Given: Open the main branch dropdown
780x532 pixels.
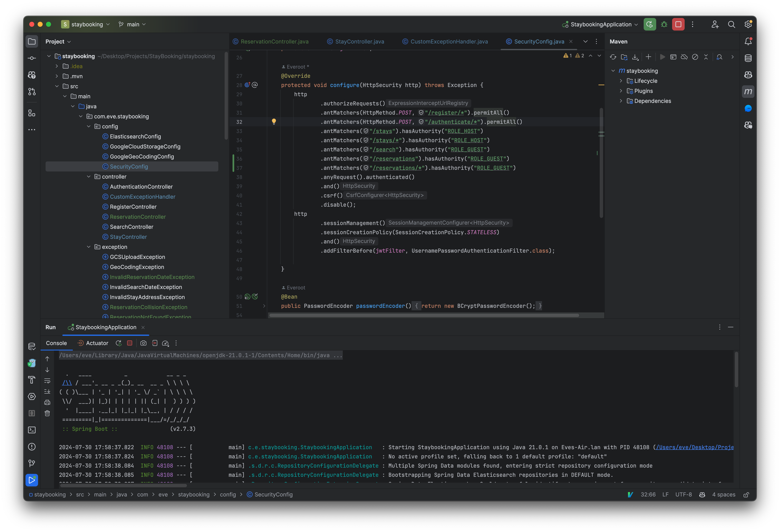Looking at the screenshot, I should click(x=133, y=24).
